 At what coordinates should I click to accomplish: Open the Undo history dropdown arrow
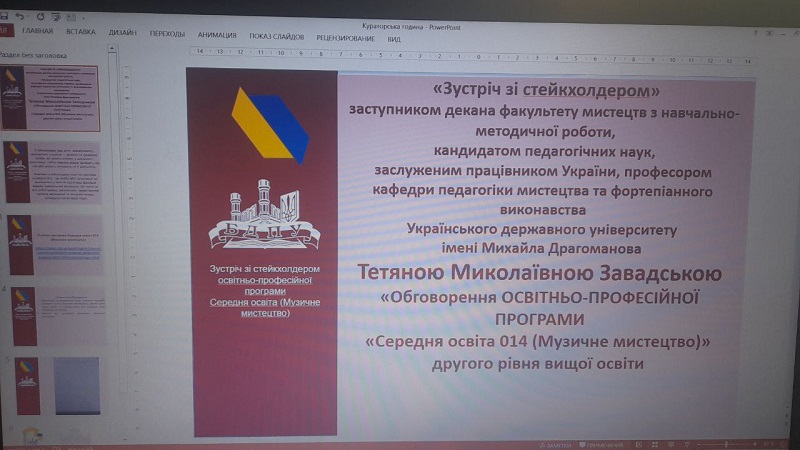(x=28, y=17)
